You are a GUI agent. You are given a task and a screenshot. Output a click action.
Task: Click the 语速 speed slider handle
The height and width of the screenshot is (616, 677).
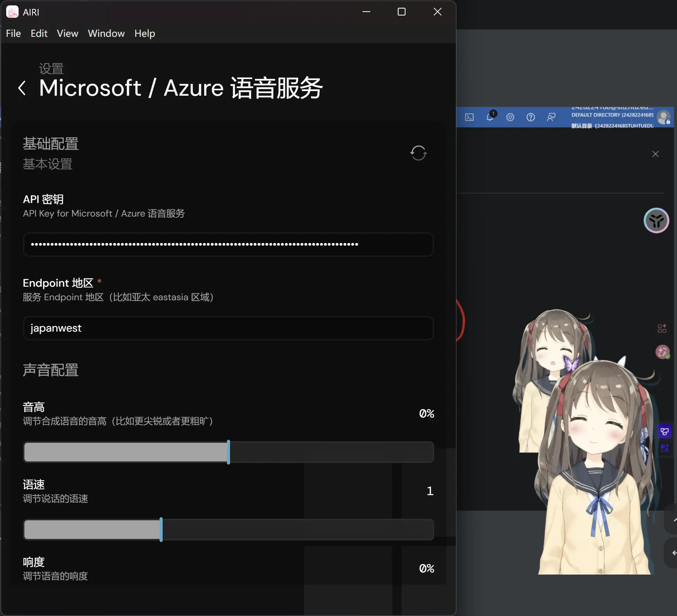click(161, 530)
